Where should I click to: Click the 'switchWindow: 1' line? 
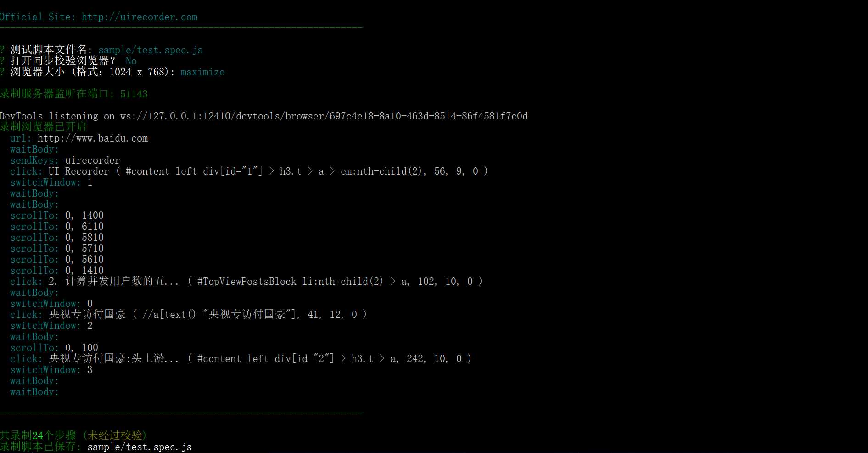51,182
